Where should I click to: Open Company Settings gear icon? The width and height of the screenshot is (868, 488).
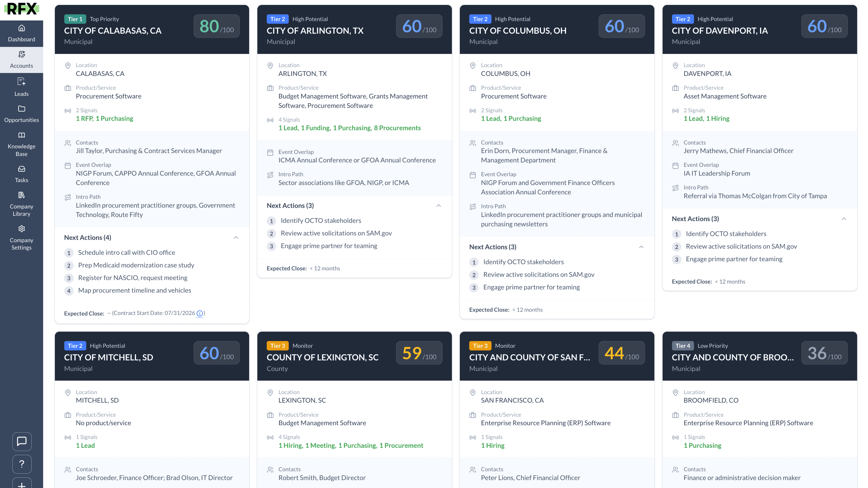pyautogui.click(x=21, y=229)
